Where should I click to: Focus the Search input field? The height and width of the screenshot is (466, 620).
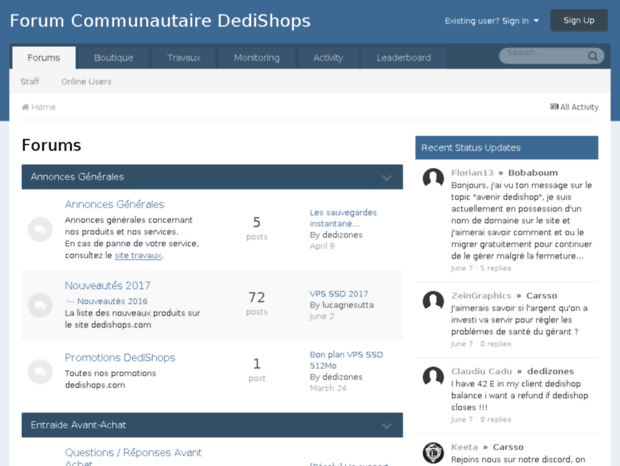(x=546, y=55)
